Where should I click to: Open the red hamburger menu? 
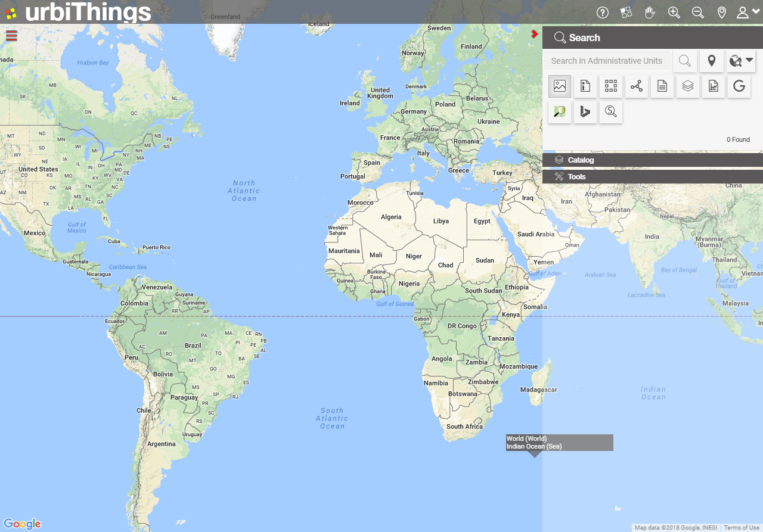[x=11, y=36]
